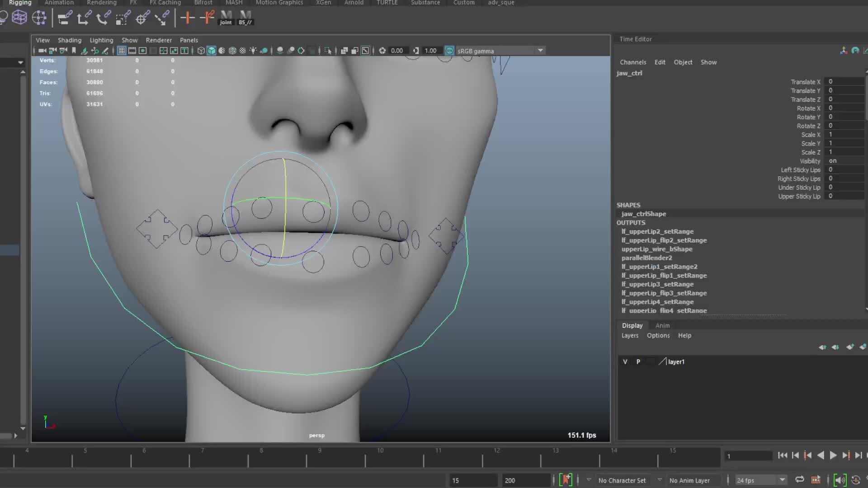Screen dimensions: 868x488
Task: Select jaw_ctrlShape under SHAPES
Action: point(644,214)
